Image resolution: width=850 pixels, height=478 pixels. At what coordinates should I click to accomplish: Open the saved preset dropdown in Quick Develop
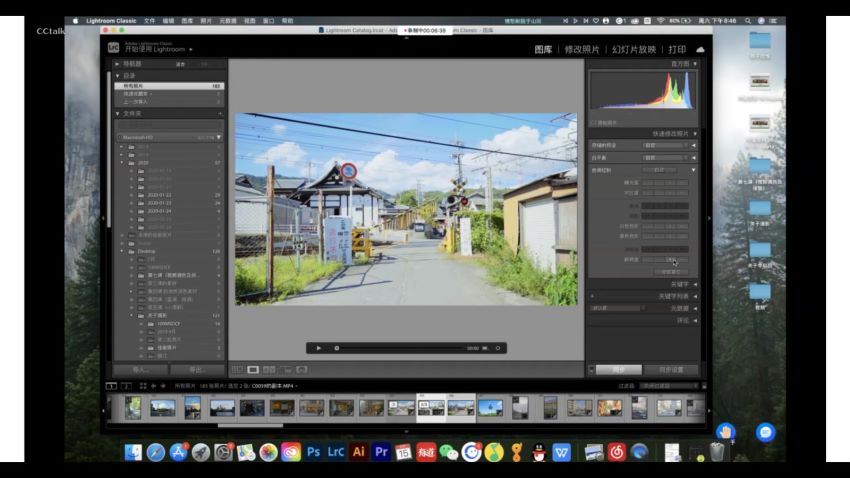[666, 146]
